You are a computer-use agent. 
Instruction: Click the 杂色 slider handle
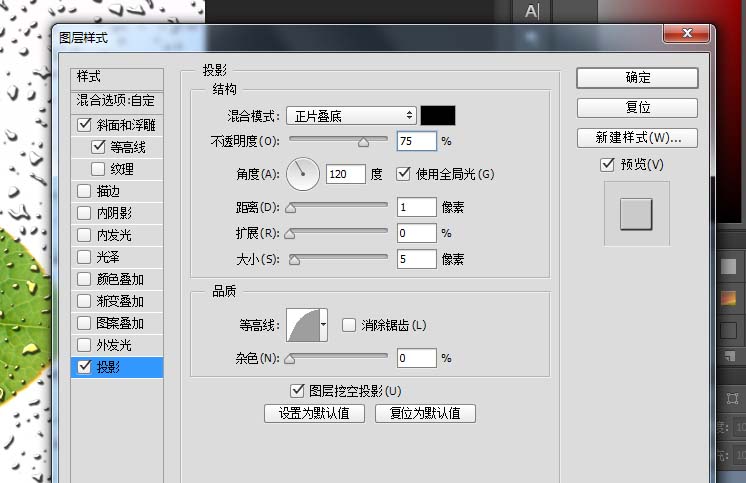[x=290, y=359]
